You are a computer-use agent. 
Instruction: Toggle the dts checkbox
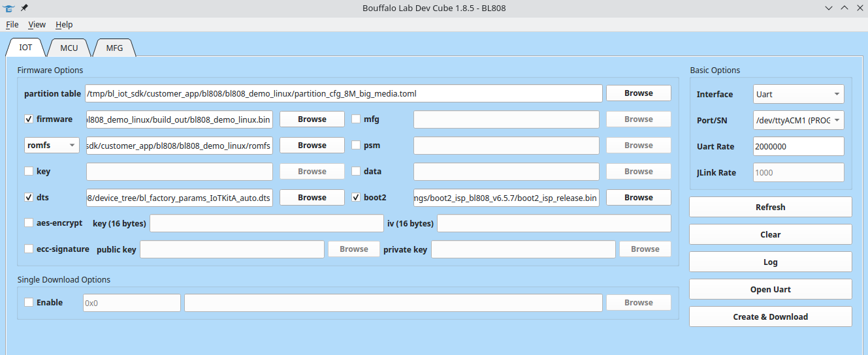pyautogui.click(x=29, y=198)
